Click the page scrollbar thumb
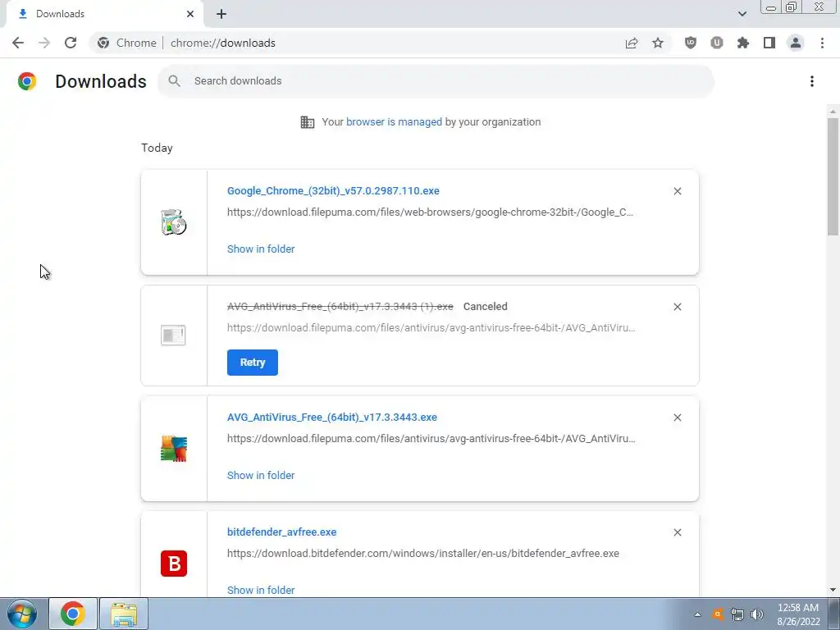 (x=833, y=176)
